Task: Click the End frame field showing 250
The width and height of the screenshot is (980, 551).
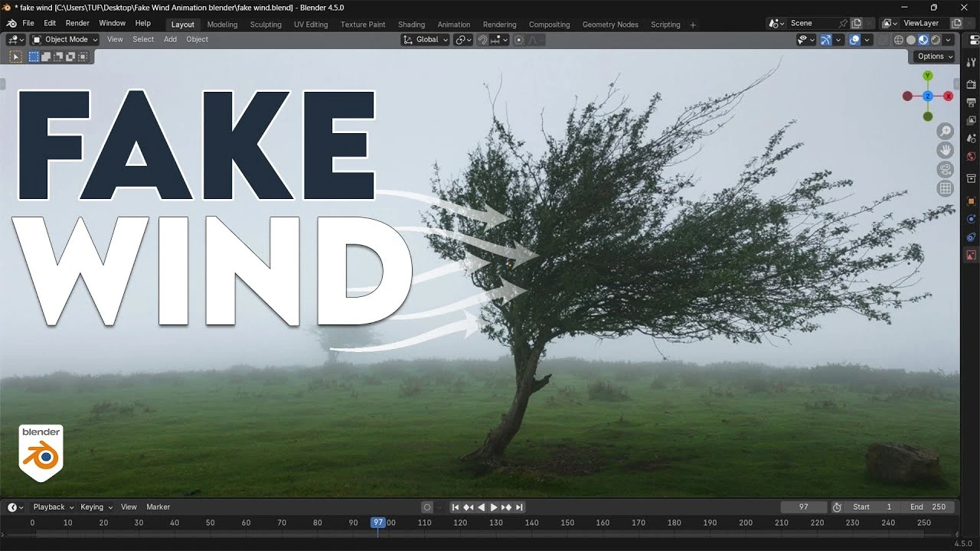Action: point(929,507)
